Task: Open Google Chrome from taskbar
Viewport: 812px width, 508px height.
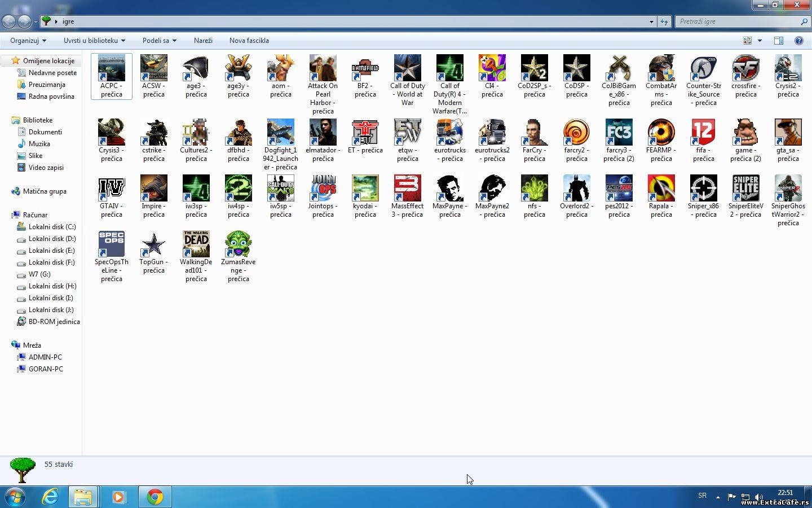Action: point(155,497)
